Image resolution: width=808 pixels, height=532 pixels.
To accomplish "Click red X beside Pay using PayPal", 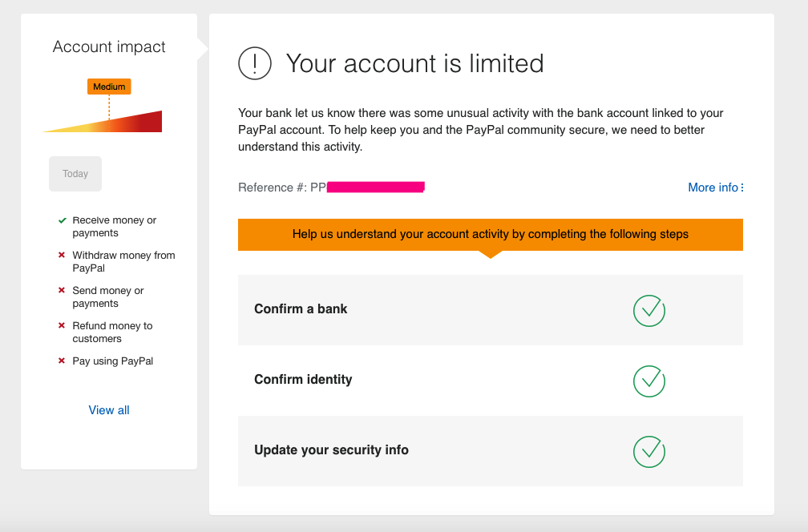I will [62, 361].
